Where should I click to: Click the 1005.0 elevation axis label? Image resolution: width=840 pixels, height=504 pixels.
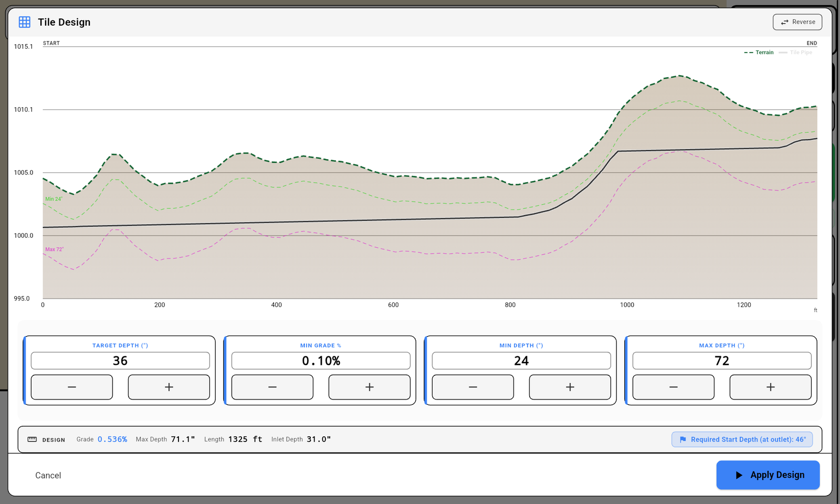[23, 173]
